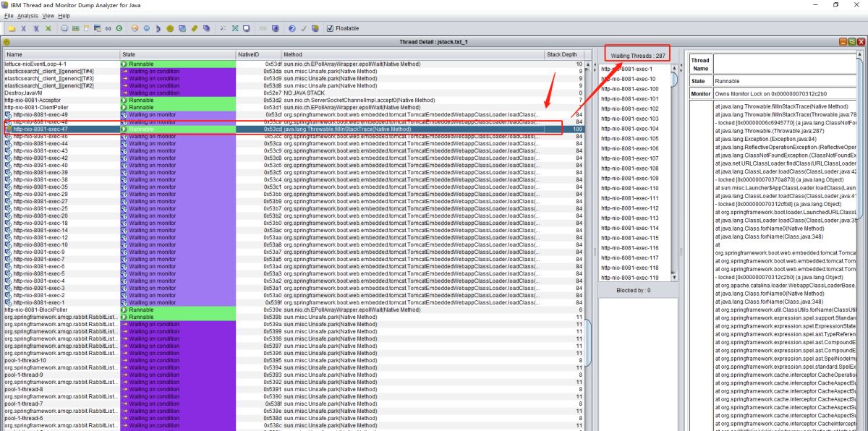
Task: Click the teal crossed arrows toolbar icon
Action: [x=235, y=29]
